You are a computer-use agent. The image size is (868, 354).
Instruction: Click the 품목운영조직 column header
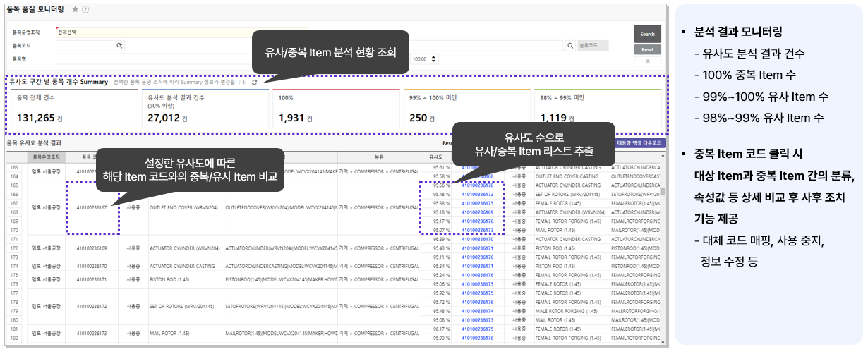(45, 157)
